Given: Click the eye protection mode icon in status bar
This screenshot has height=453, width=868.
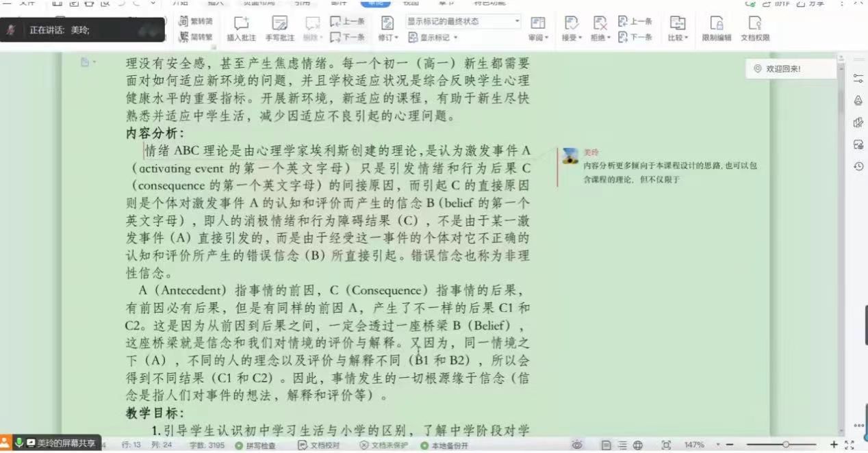Looking at the screenshot, I should (x=578, y=445).
